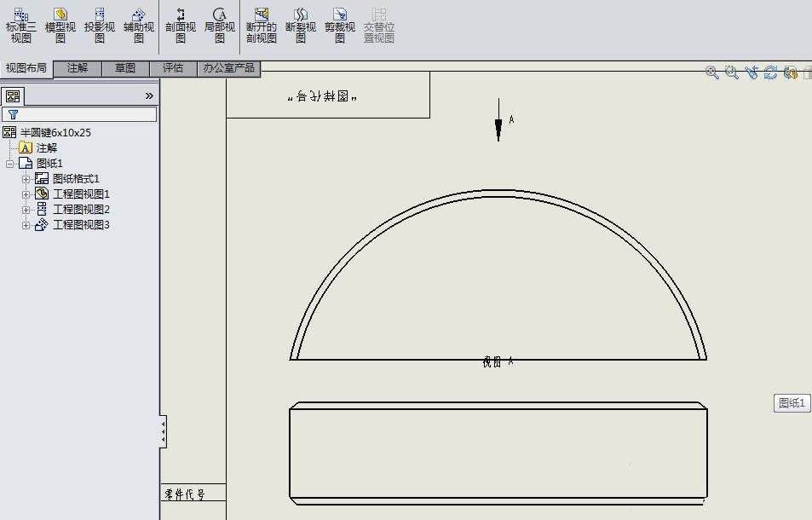
Task: Activate the 剖面视图 (Section View) tool
Action: coord(181,26)
